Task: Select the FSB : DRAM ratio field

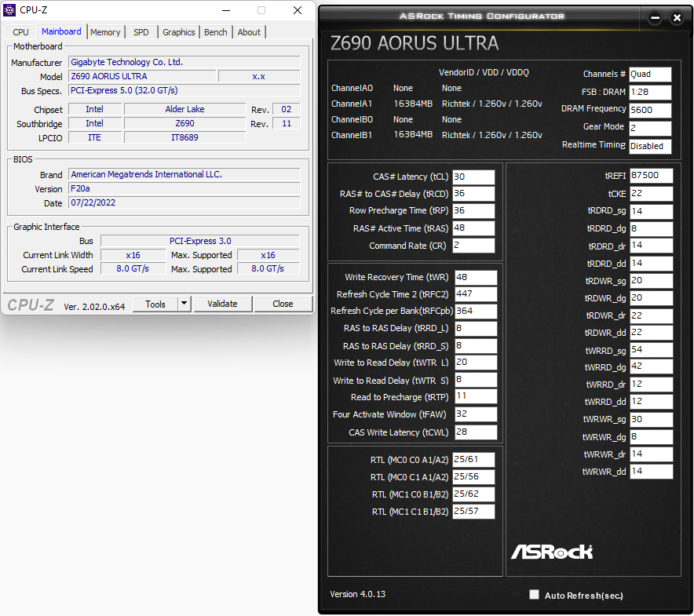Action: pos(650,92)
